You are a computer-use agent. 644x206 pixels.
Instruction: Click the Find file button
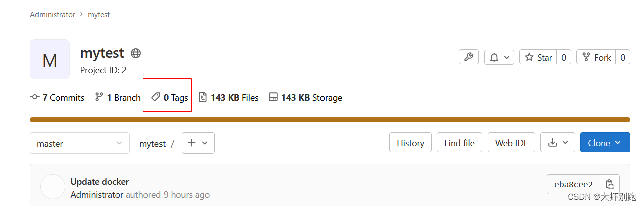(x=459, y=143)
